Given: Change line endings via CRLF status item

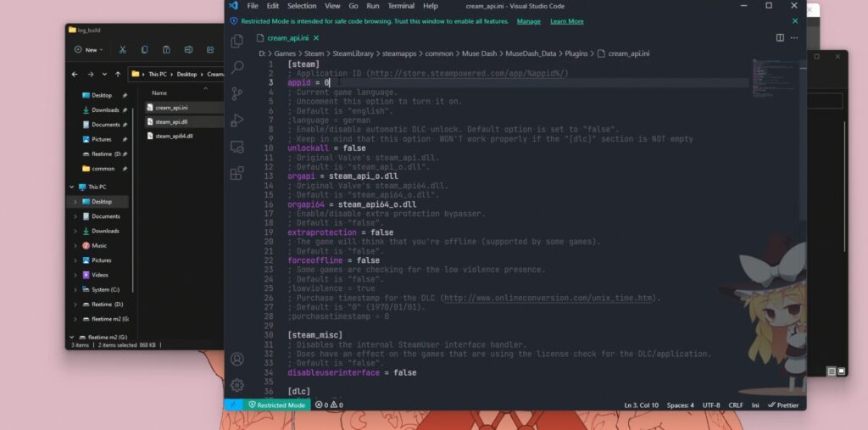Looking at the screenshot, I should (736, 405).
